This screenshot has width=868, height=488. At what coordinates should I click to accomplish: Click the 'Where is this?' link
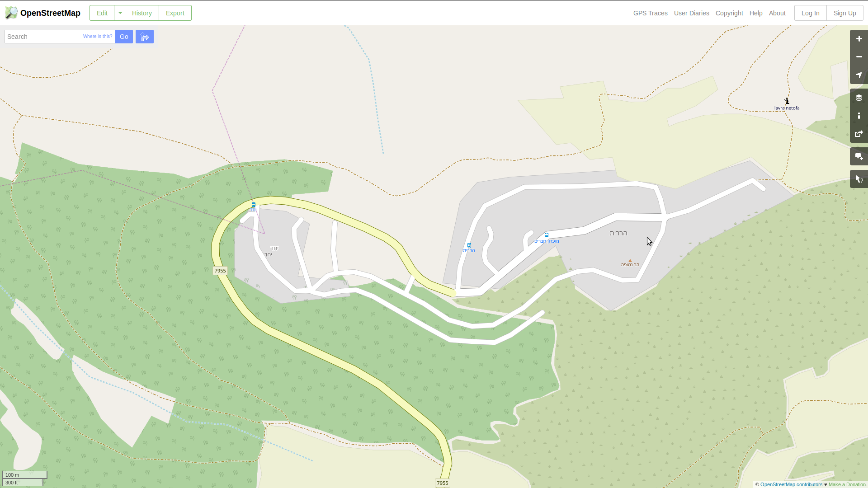(98, 36)
